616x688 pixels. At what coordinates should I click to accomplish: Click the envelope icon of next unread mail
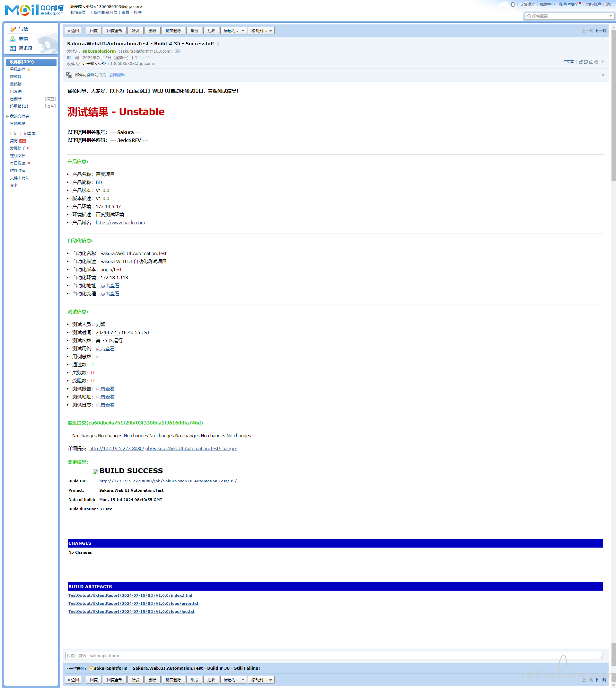click(x=91, y=668)
